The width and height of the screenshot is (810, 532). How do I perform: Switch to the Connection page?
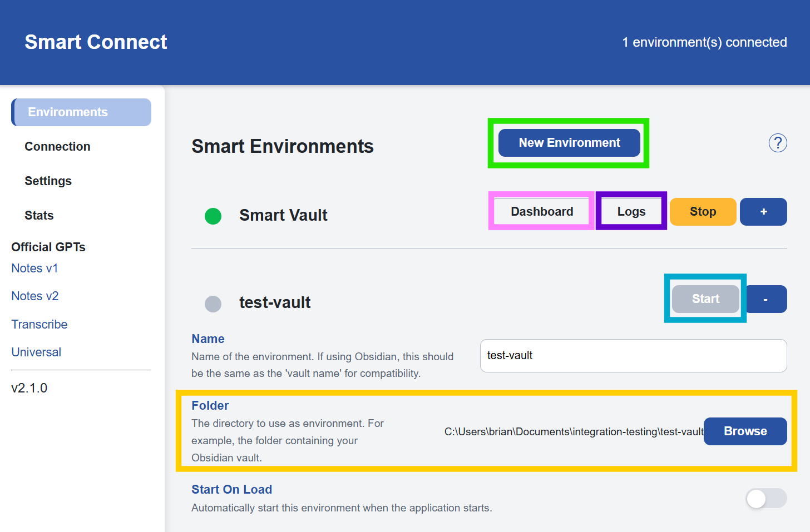click(57, 146)
